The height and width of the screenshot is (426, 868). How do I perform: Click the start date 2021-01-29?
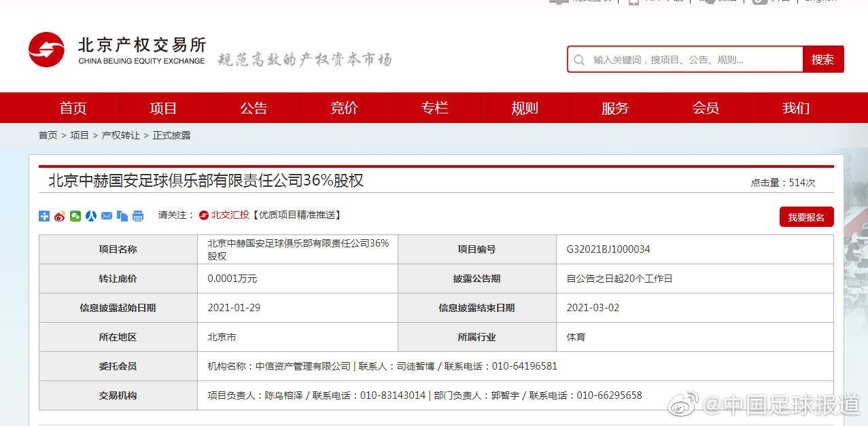point(234,308)
